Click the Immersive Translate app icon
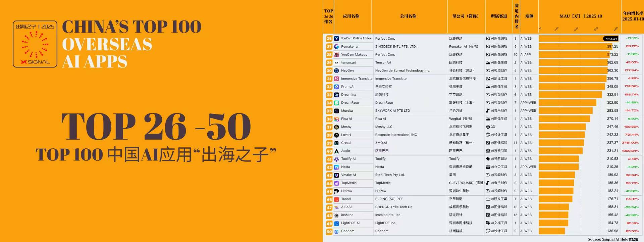 click(x=336, y=79)
